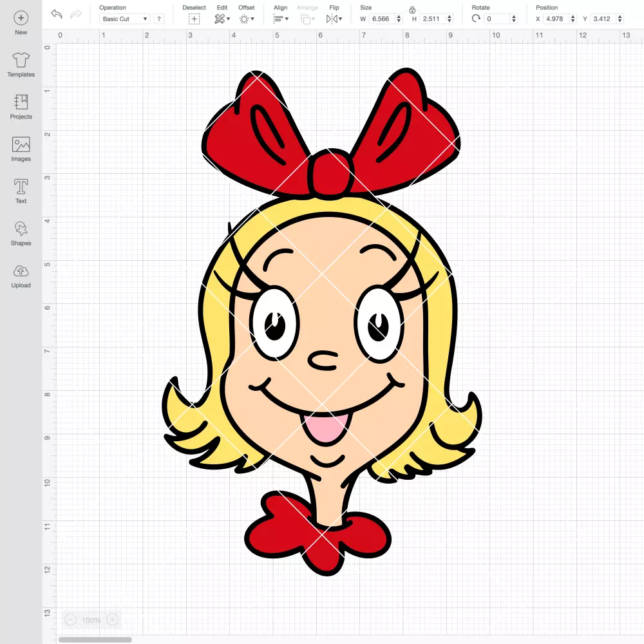644x644 pixels.
Task: Click the Rotate icon
Action: (x=476, y=19)
